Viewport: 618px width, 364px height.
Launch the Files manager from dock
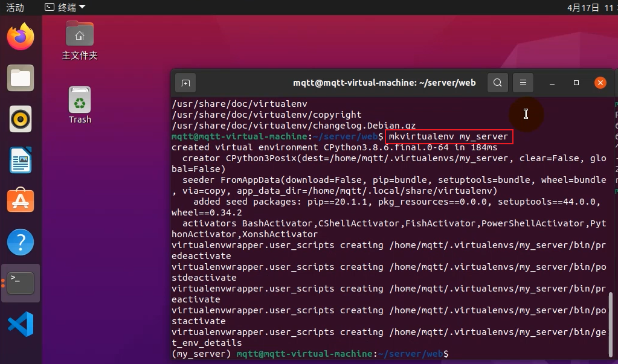click(x=21, y=78)
